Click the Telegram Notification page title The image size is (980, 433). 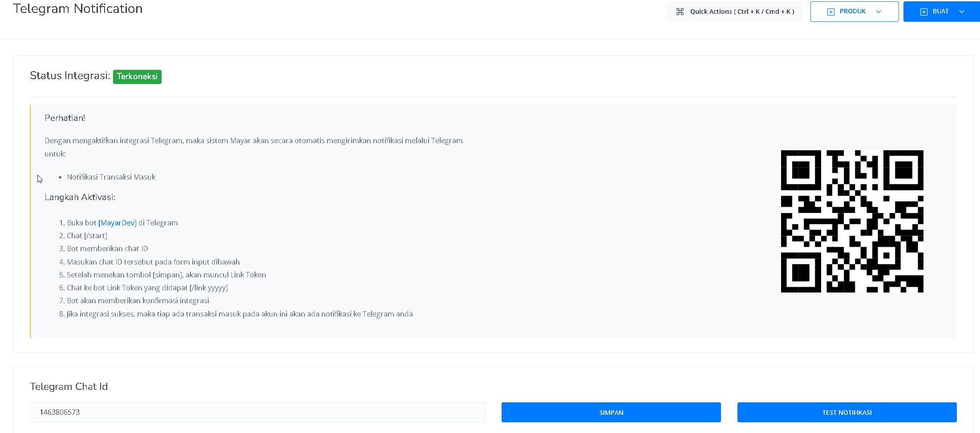click(77, 8)
